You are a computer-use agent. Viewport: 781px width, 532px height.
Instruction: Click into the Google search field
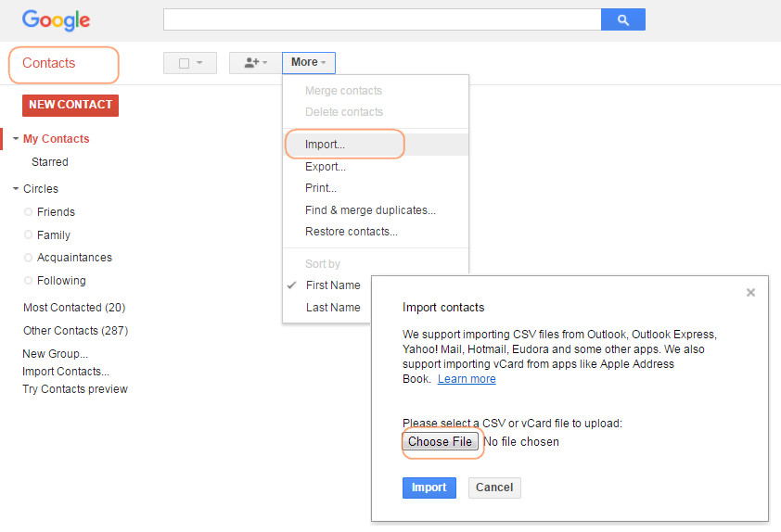point(381,19)
